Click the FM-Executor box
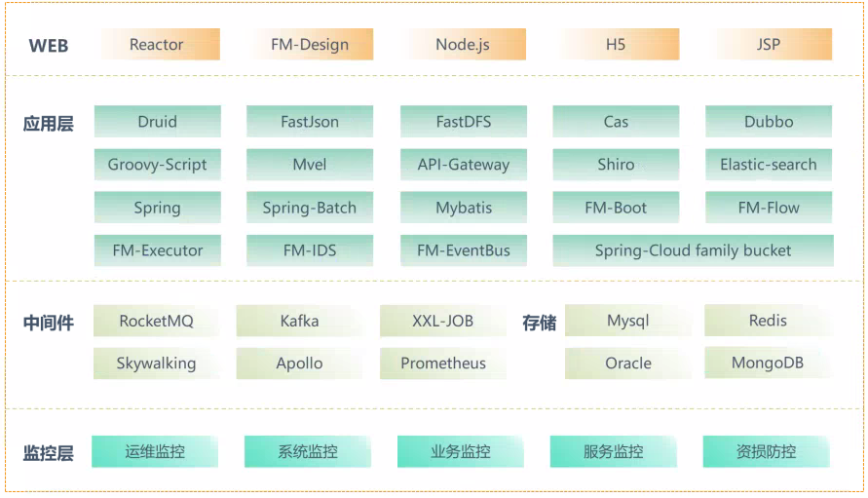 (158, 250)
